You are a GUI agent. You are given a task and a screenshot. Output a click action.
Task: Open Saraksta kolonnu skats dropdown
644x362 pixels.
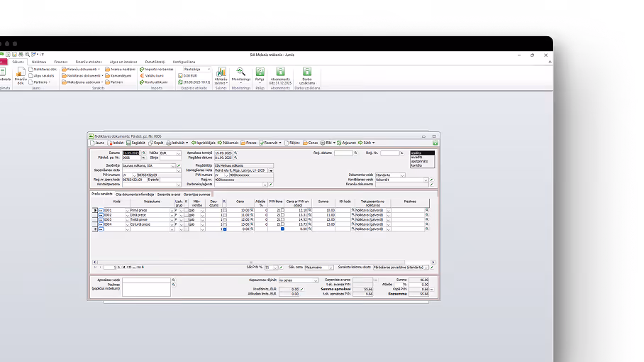tap(426, 268)
